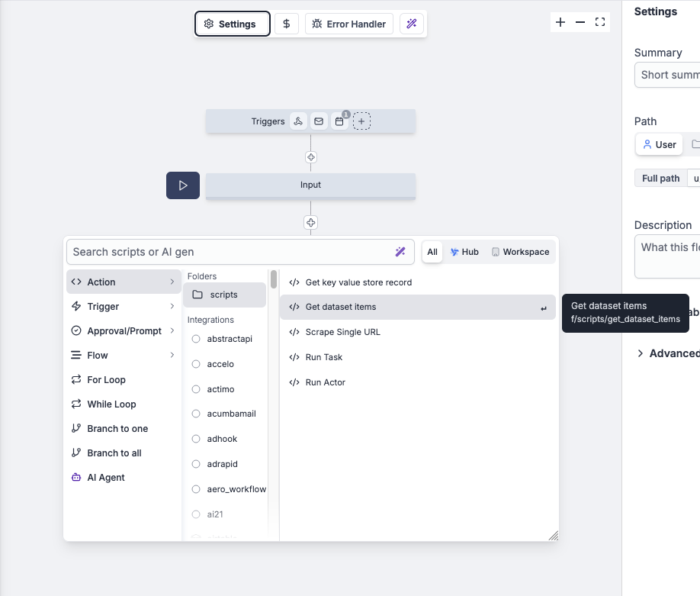Expand the Flow category chevron
The image size is (700, 596).
point(172,355)
